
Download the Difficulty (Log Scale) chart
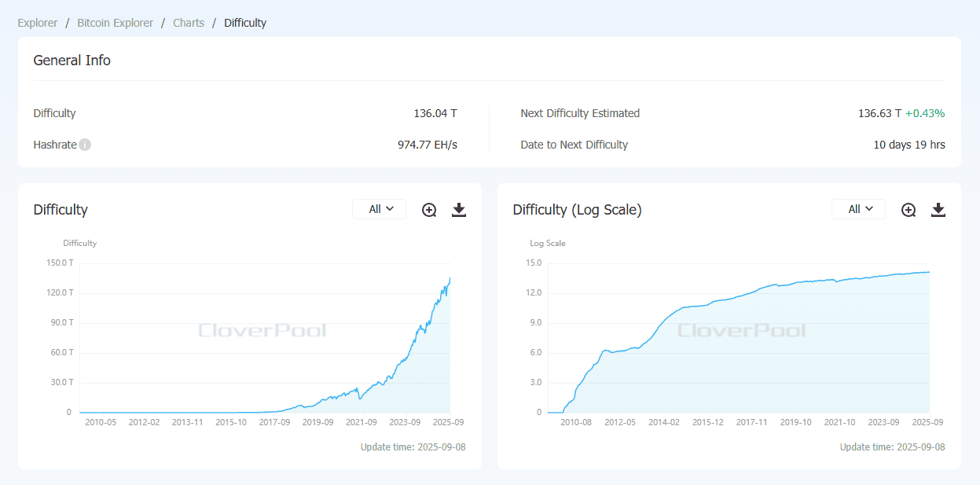[x=938, y=210]
